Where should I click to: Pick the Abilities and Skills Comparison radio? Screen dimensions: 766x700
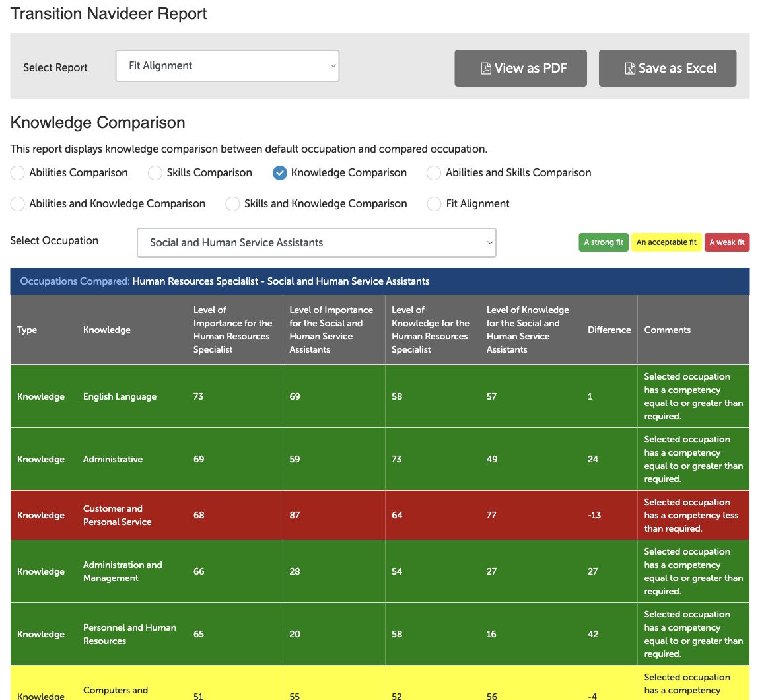point(434,173)
